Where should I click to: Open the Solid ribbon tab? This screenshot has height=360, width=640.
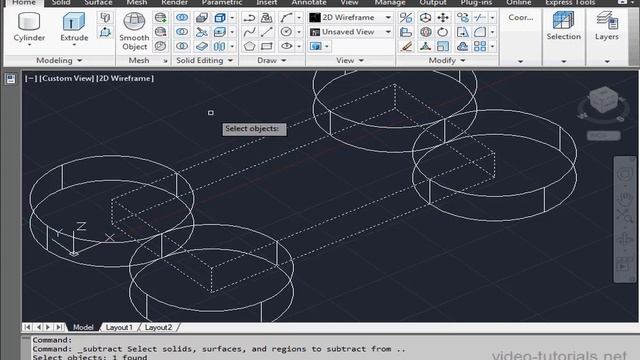pos(61,3)
